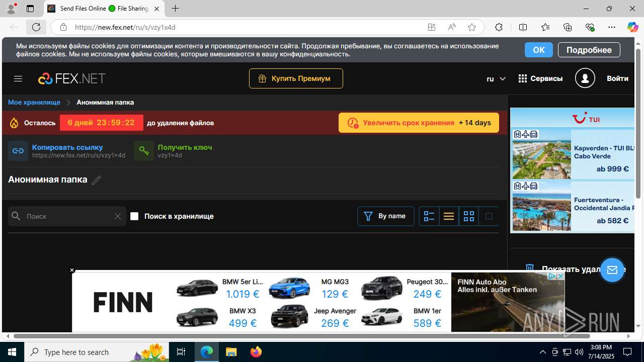Click the vertical page scrollbar
Viewport: 644px width, 362px height.
[x=638, y=123]
